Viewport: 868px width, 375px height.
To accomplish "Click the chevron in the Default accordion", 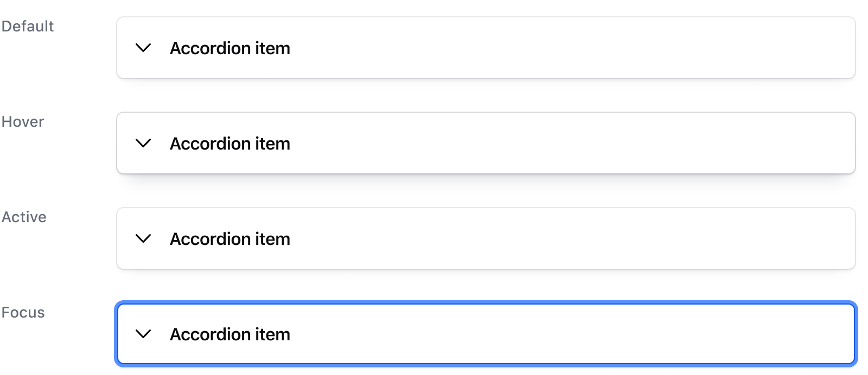I will (x=143, y=48).
